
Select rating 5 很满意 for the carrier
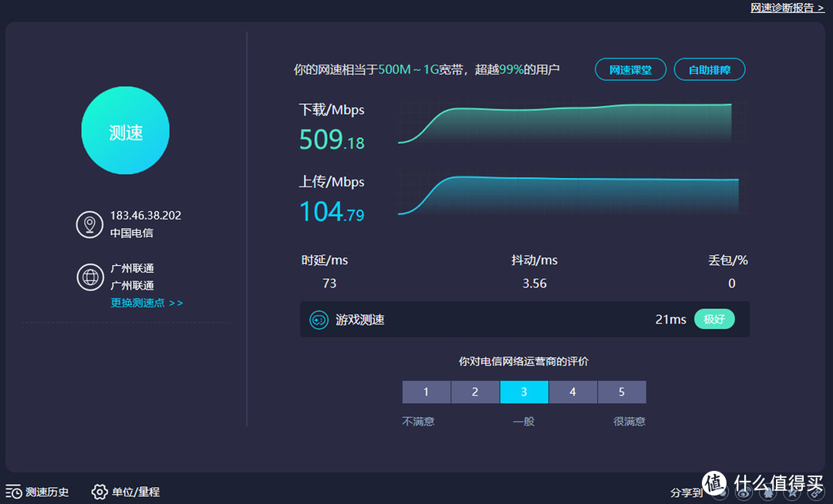coord(622,391)
